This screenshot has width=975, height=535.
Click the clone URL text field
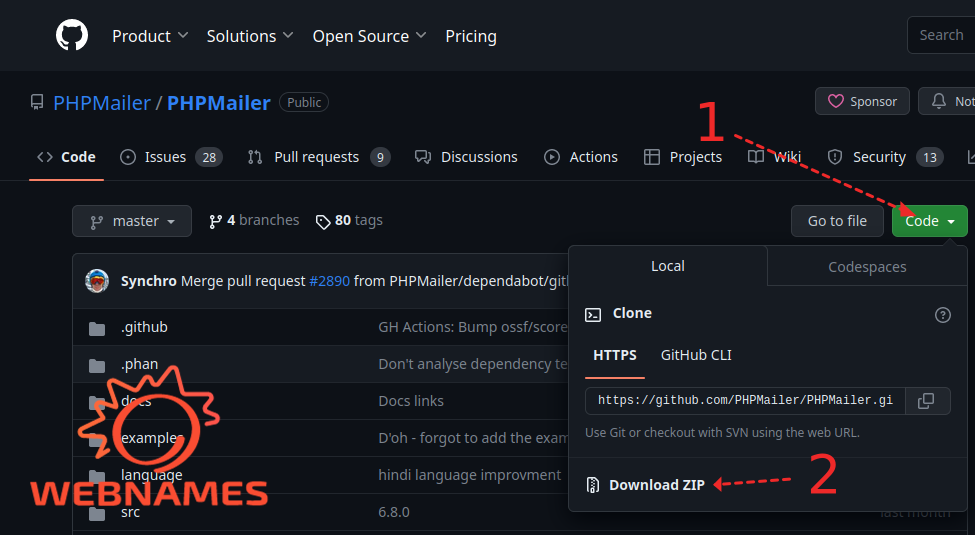click(x=745, y=401)
